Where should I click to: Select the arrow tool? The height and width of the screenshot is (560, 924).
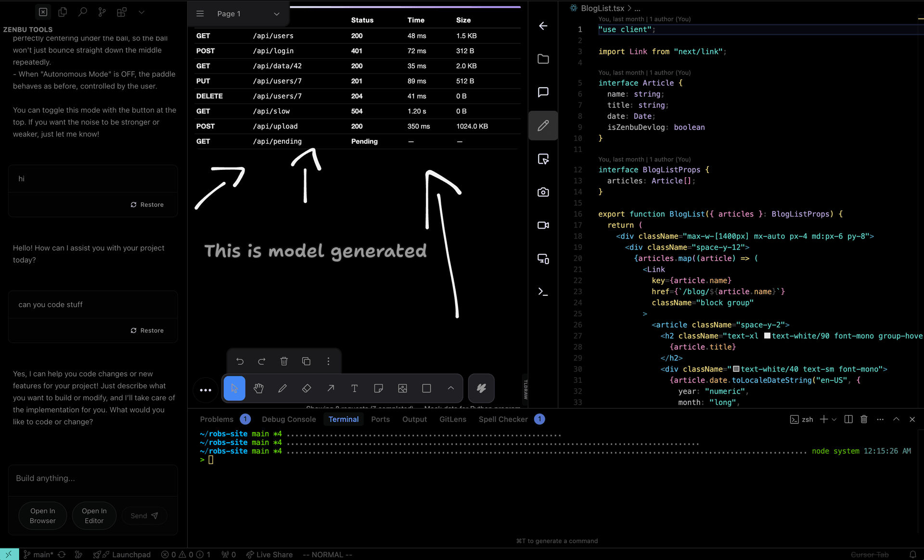331,388
